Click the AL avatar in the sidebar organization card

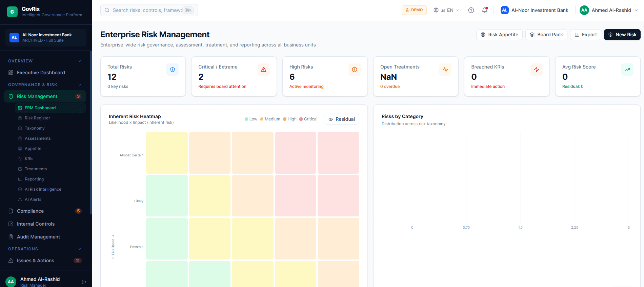14,37
